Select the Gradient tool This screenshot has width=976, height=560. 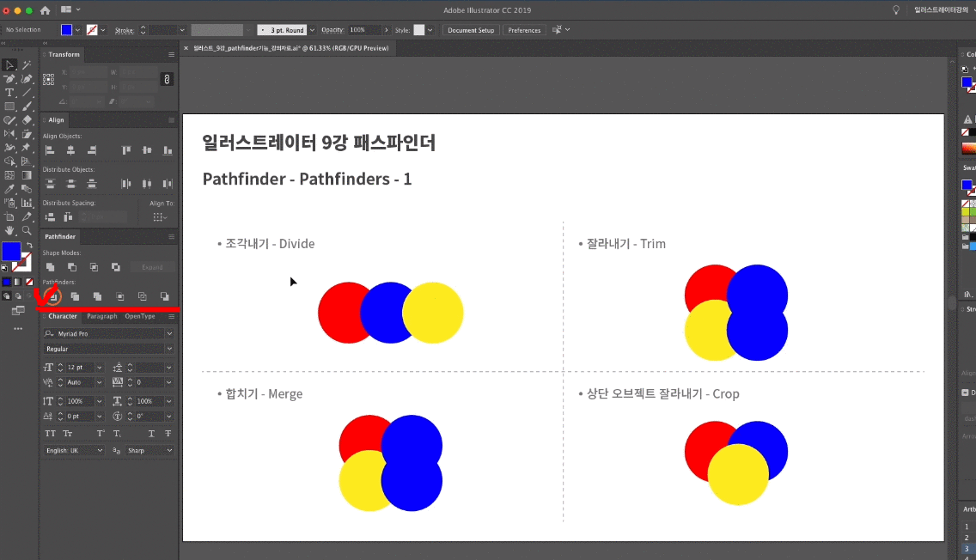point(27,175)
